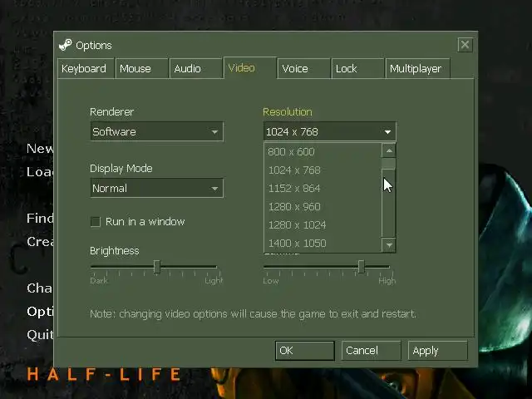Expand the Renderer dropdown showing Software
The width and height of the screenshot is (532, 399).
(x=157, y=131)
